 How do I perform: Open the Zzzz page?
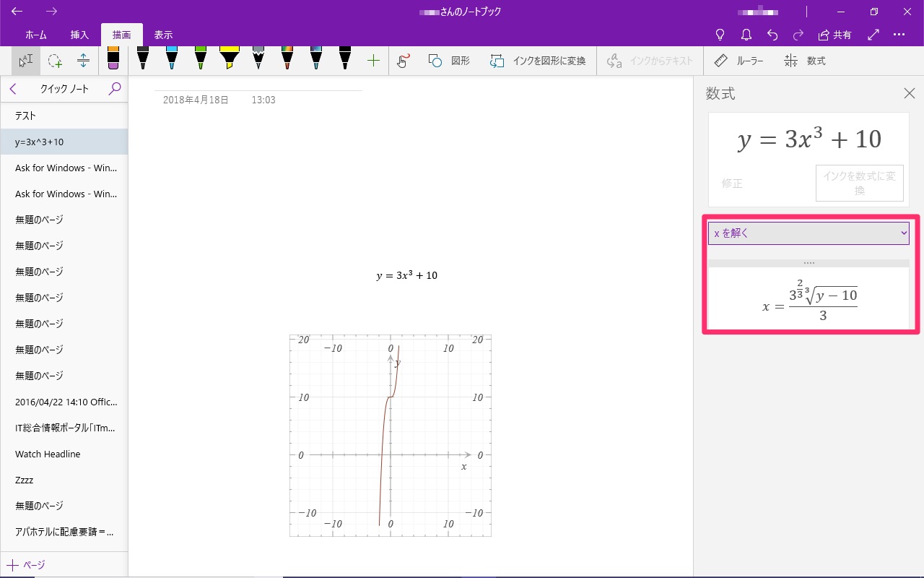click(x=64, y=480)
